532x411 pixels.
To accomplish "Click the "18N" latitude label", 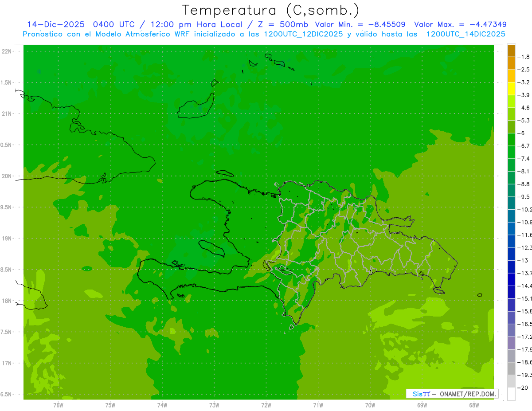I will pos(7,301).
